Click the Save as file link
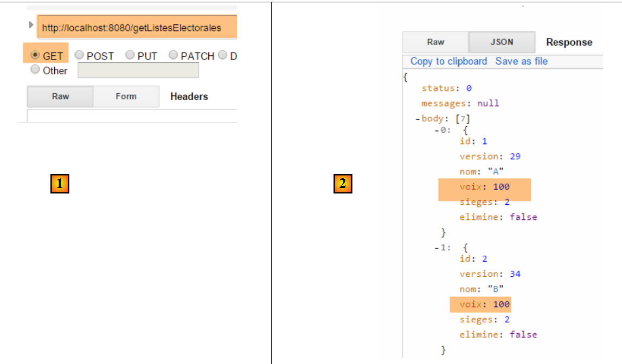The height and width of the screenshot is (364, 622). 521,61
